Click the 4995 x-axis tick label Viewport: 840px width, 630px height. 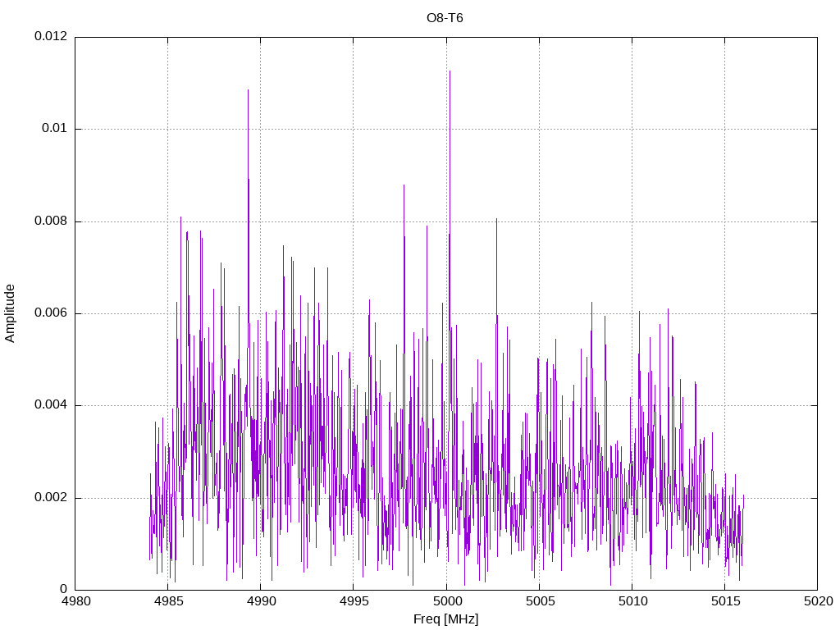(354, 601)
